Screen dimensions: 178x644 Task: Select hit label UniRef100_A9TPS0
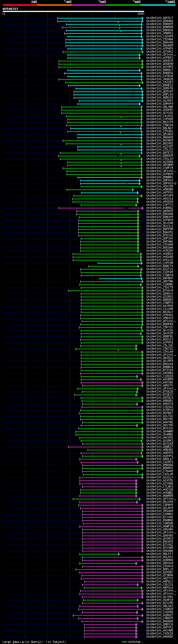pyautogui.click(x=160, y=192)
